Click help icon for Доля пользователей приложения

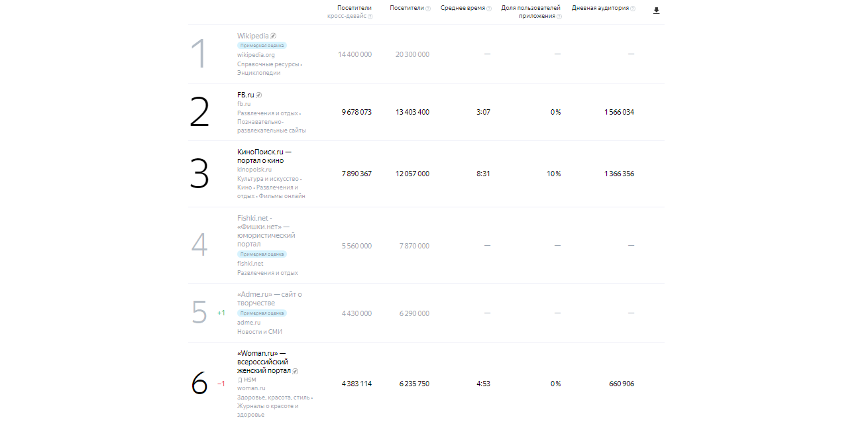tap(559, 17)
